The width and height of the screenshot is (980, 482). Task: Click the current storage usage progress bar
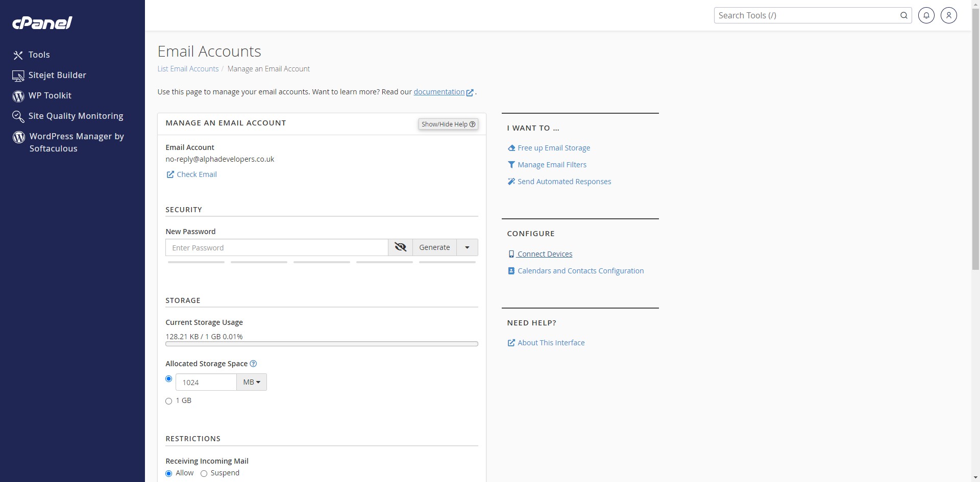point(322,344)
